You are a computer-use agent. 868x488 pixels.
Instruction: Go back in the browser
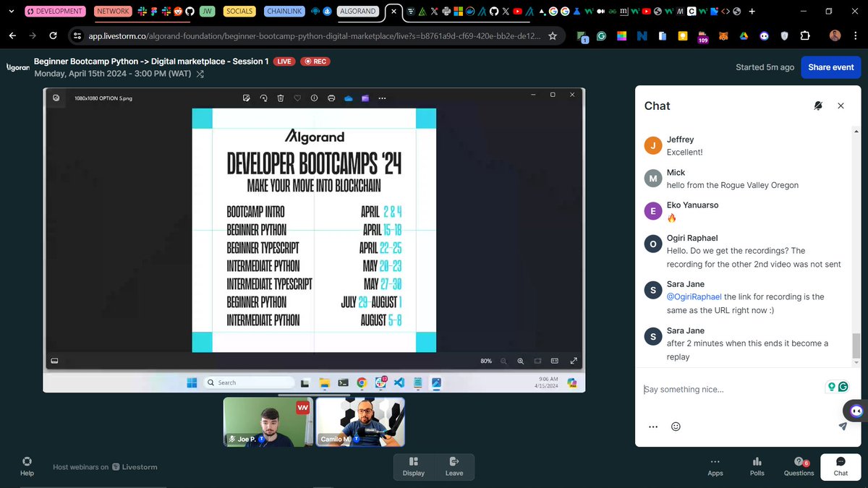pyautogui.click(x=12, y=35)
